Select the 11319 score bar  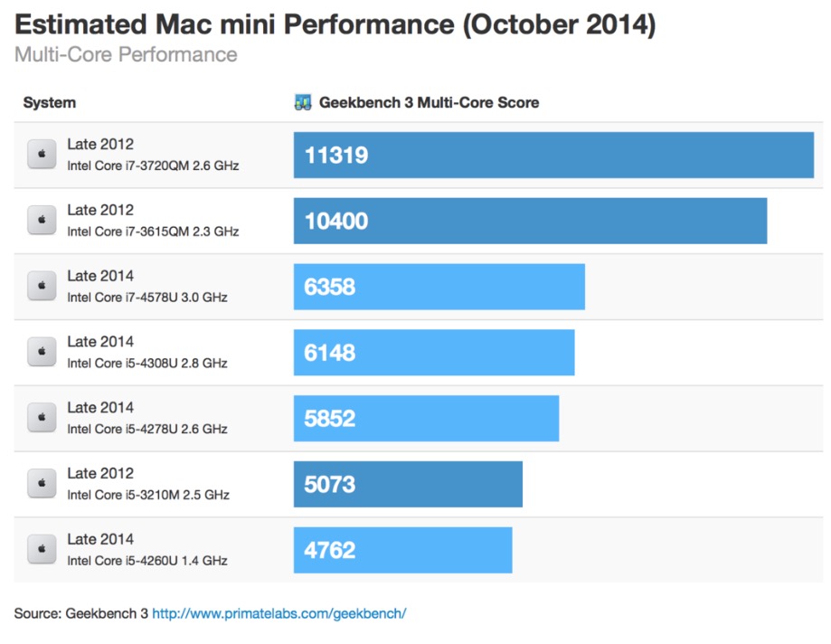[x=553, y=155]
